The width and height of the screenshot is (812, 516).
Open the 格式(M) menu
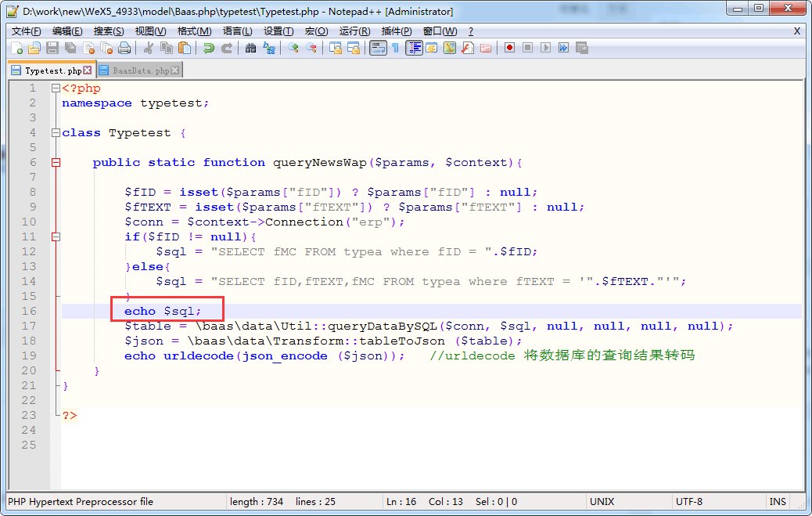194,31
